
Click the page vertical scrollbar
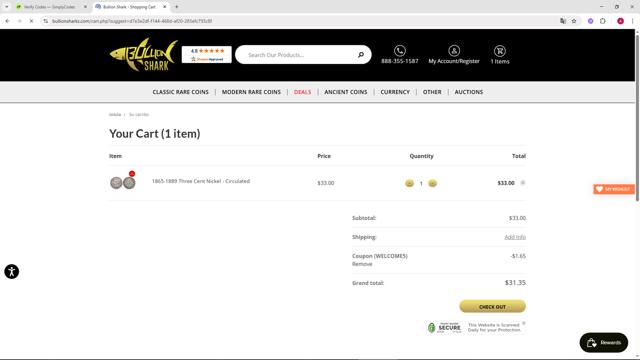pyautogui.click(x=637, y=118)
